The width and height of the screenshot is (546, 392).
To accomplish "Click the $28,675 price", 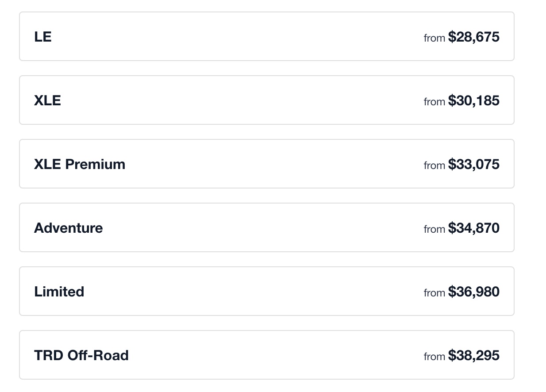I will (x=473, y=37).
